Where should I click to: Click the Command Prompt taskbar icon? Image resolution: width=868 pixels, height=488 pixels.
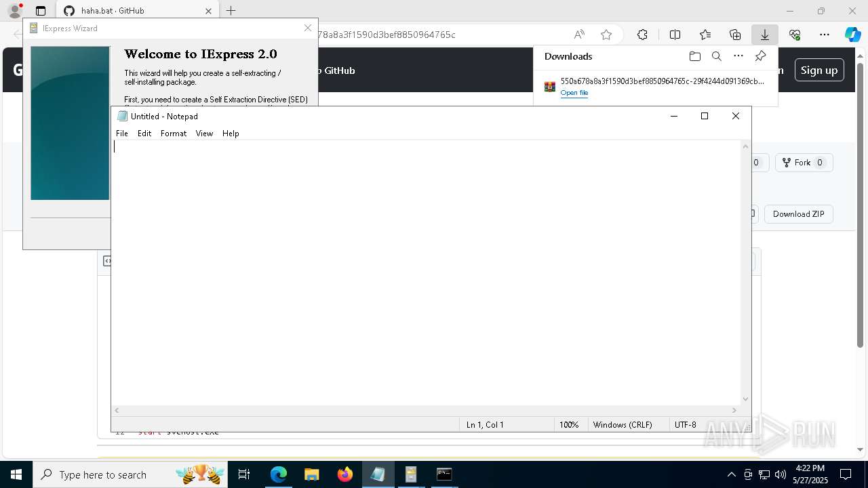pyautogui.click(x=444, y=474)
